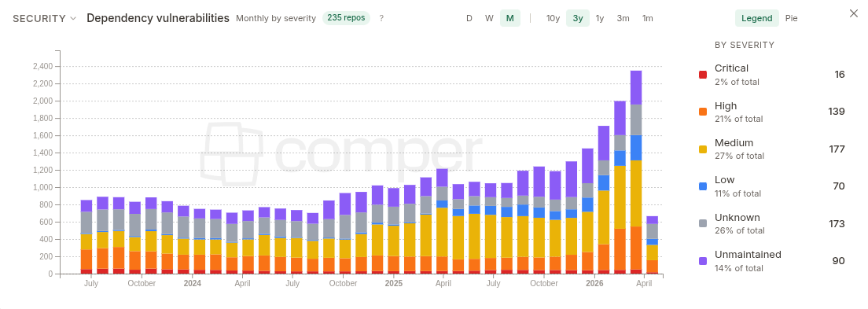Click the tallest bar's purple Unmaintained segment

click(636, 87)
